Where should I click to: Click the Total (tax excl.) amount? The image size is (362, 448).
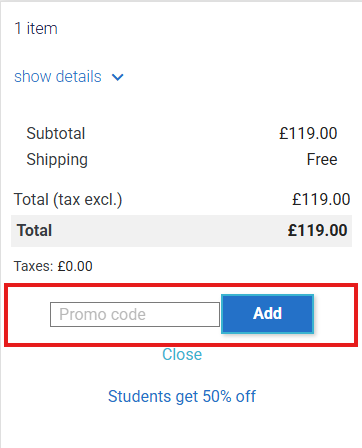click(321, 199)
